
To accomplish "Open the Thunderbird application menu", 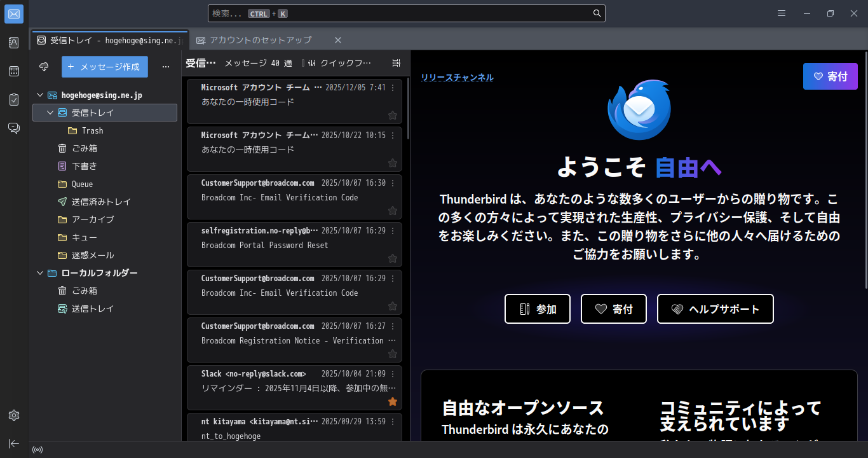I will pos(782,13).
